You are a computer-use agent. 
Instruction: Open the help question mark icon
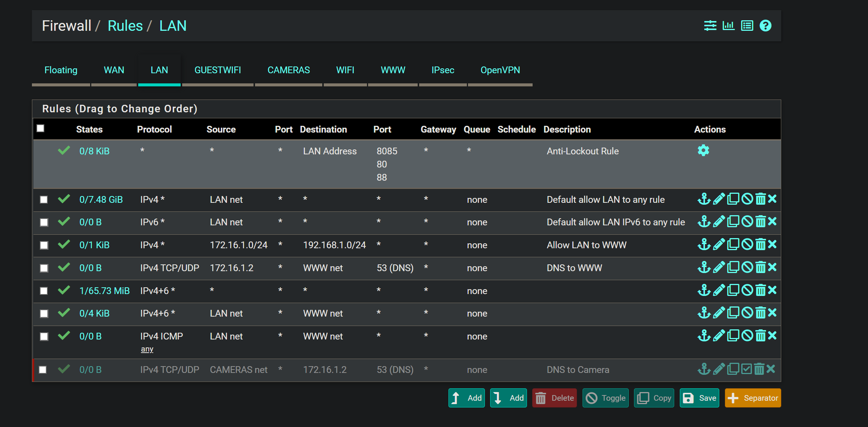coord(765,26)
